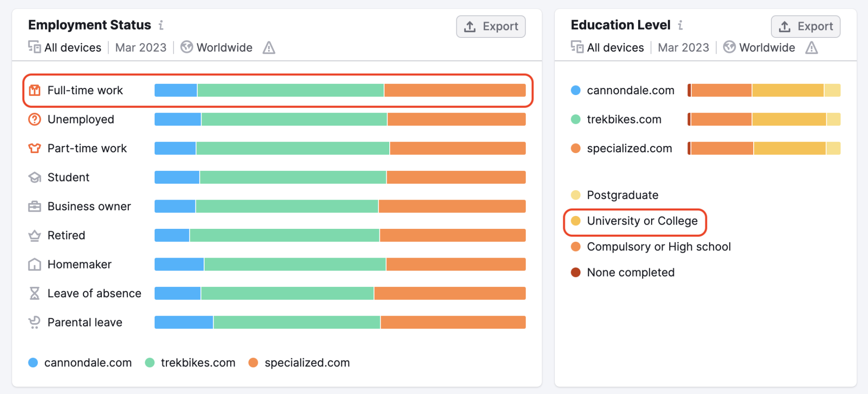Select the University or College legend item
Viewport: 868px width, 394px height.
click(635, 221)
